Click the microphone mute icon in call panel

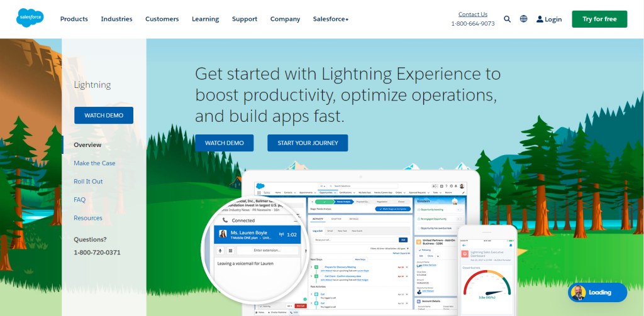[x=221, y=250]
